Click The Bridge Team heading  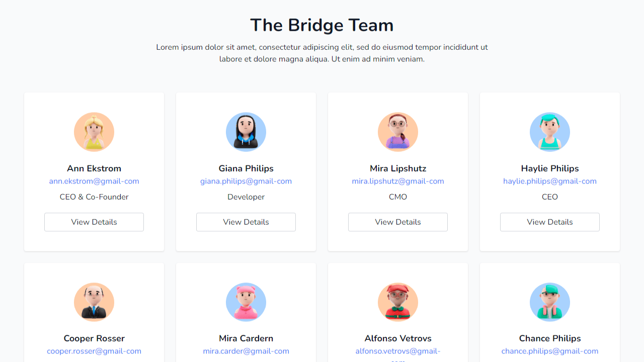tap(322, 25)
